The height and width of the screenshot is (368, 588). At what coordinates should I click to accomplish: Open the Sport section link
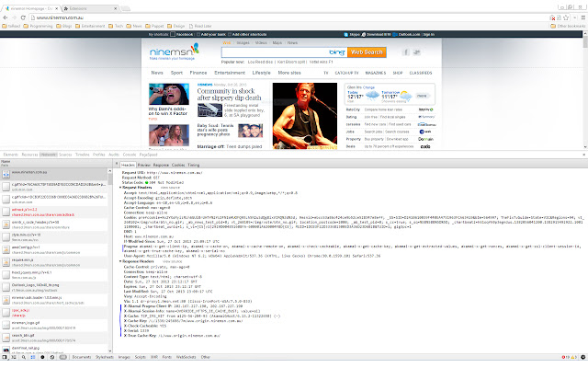(x=176, y=73)
